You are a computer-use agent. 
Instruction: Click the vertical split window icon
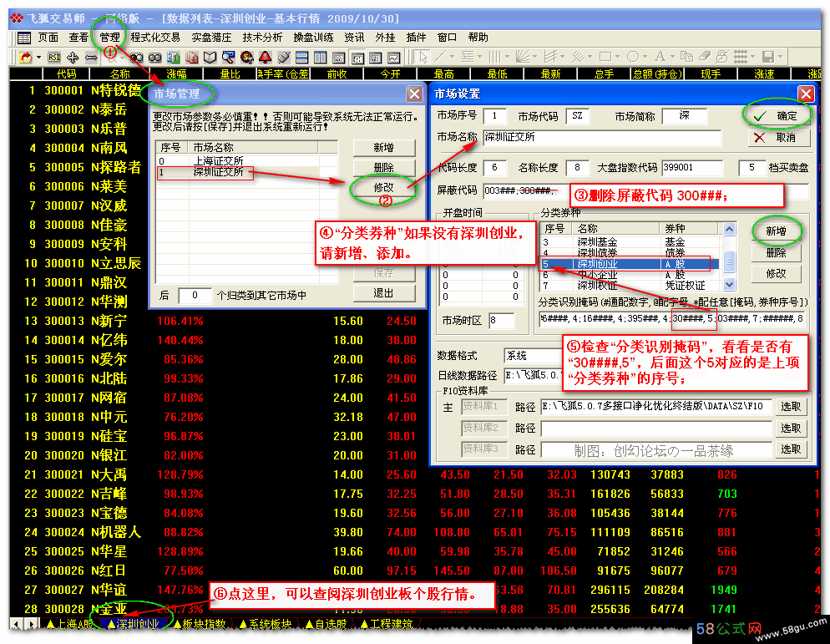click(x=321, y=57)
